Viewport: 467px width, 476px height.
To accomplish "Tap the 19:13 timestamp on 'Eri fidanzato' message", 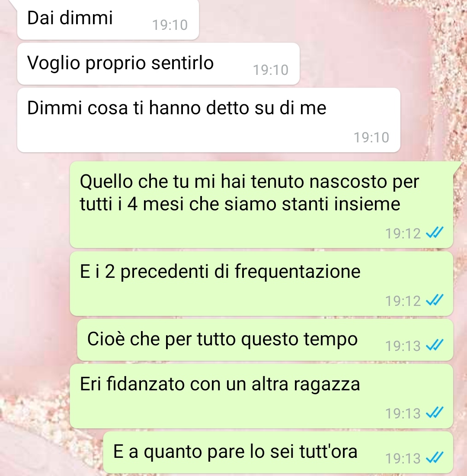I will 403,413.
